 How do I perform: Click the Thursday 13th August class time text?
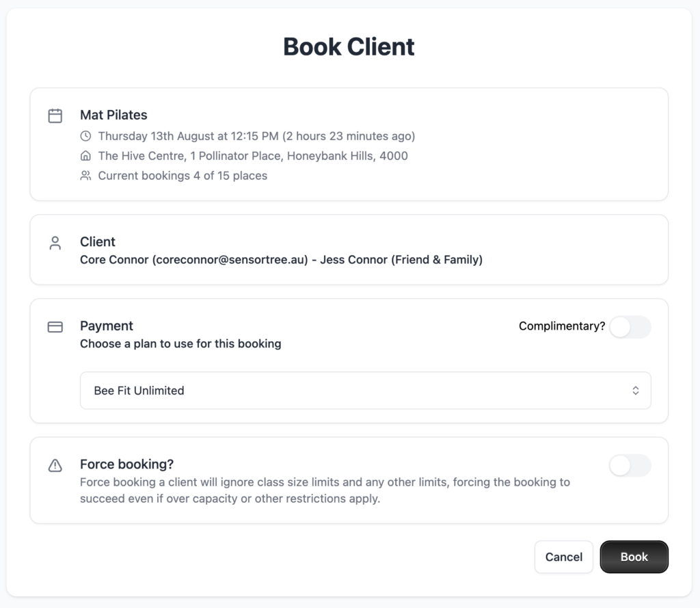tap(257, 136)
